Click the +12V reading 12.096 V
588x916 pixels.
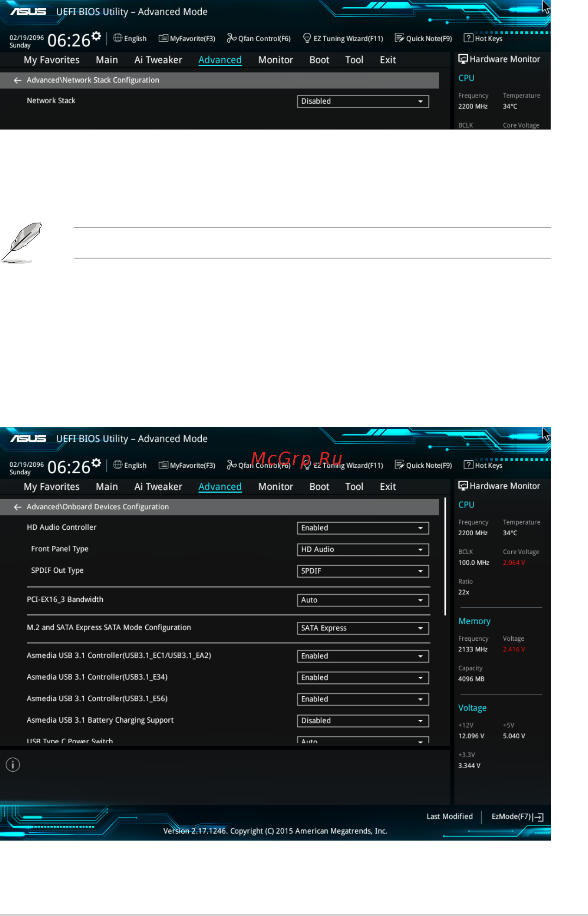point(471,736)
